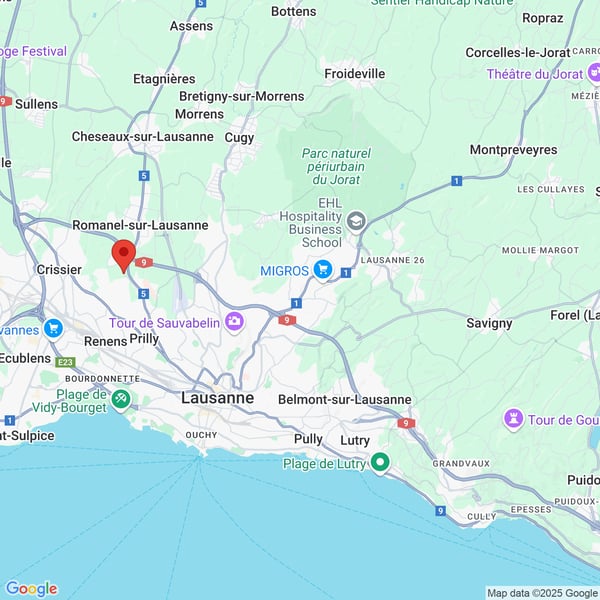Image resolution: width=600 pixels, height=600 pixels.
Task: Click the Montpreveyres town label
Action: point(513,149)
